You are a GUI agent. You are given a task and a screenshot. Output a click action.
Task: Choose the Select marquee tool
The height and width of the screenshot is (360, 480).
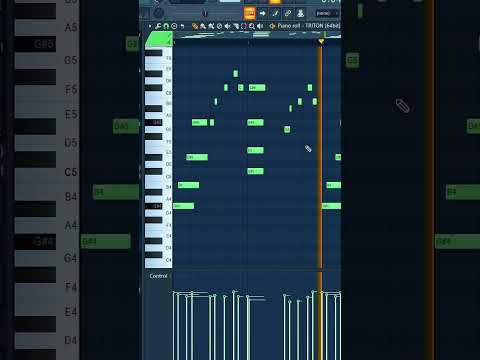[244, 26]
